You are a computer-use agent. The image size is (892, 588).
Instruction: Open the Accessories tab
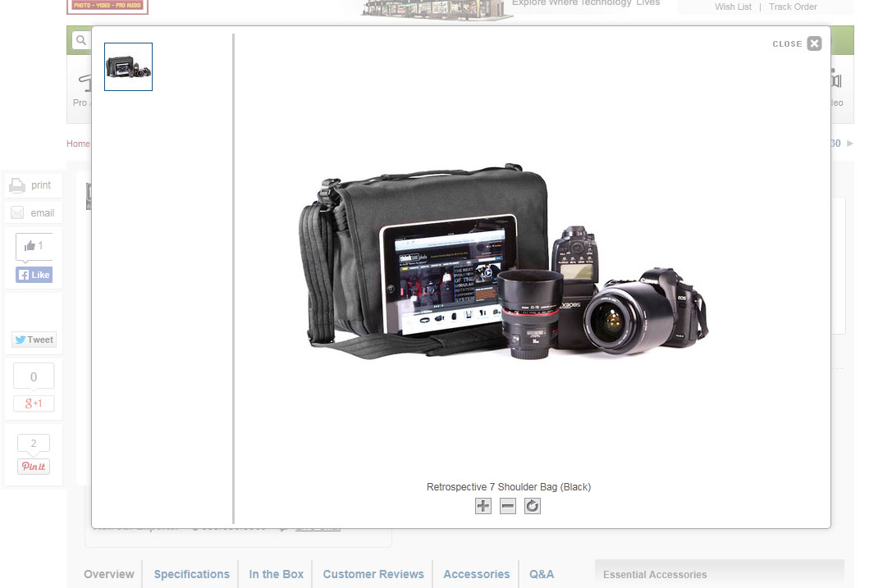coord(476,574)
